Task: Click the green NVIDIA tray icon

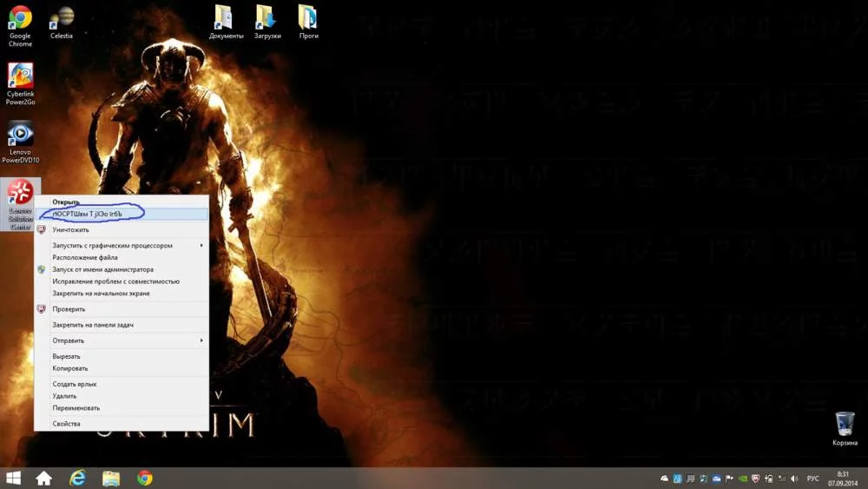Action: click(743, 479)
